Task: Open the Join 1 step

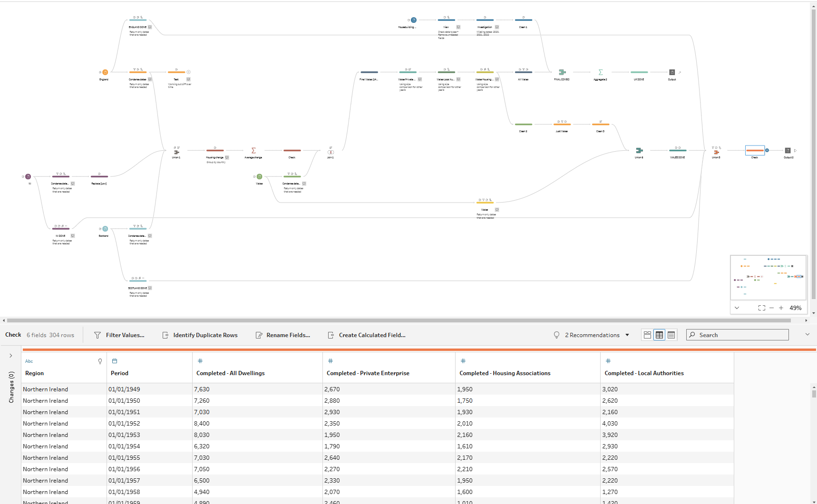Action: [x=331, y=152]
